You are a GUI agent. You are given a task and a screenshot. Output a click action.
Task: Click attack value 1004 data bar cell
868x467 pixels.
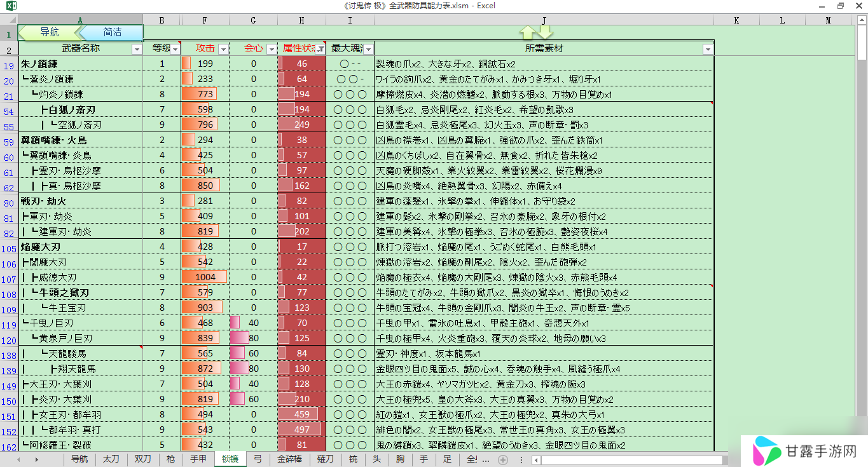pyautogui.click(x=205, y=277)
